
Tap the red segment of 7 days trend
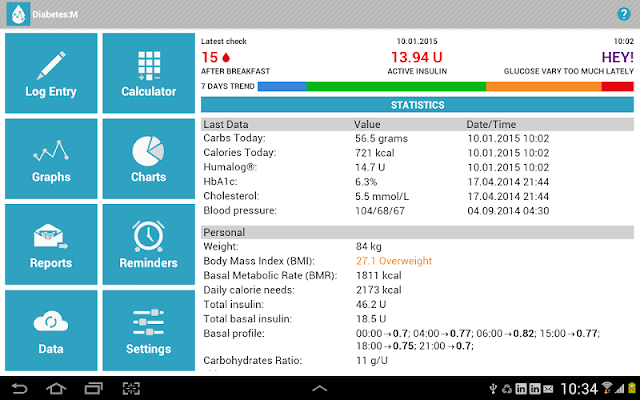[x=618, y=87]
